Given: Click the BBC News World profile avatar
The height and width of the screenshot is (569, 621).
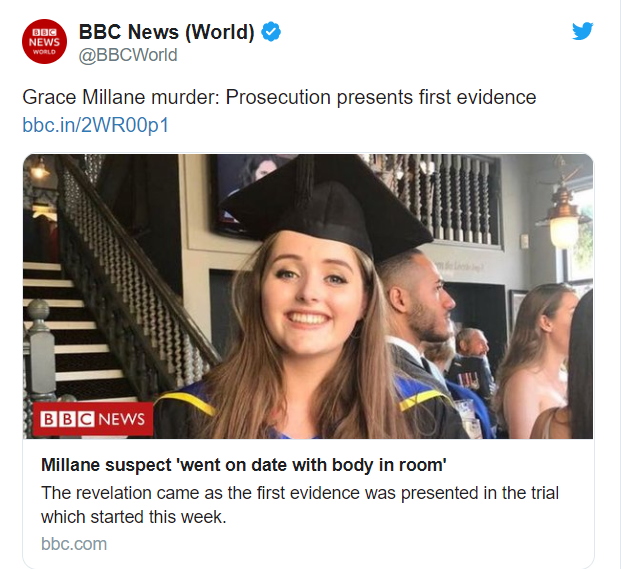Looking at the screenshot, I should click(x=46, y=42).
